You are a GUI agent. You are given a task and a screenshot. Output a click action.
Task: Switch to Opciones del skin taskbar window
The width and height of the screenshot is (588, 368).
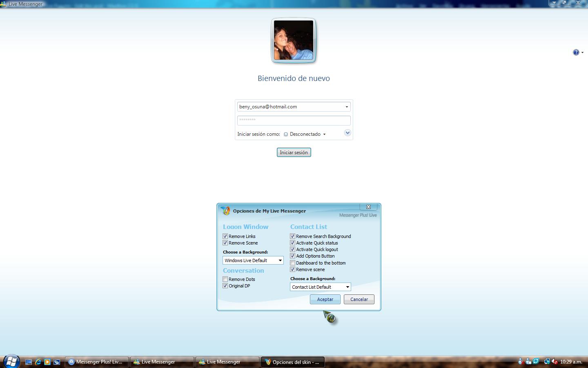(x=292, y=362)
